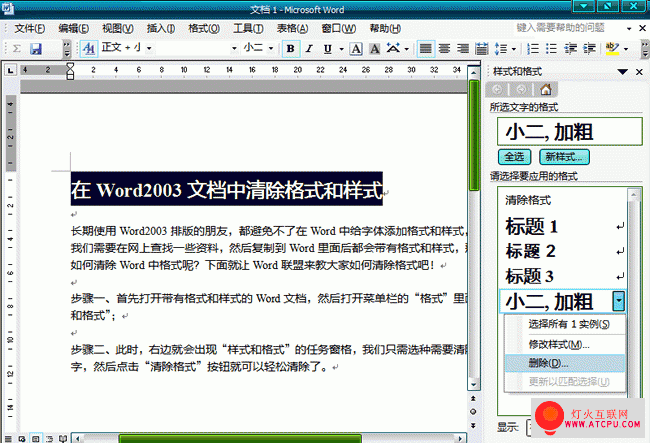Select 清除格式 in the style list

528,201
